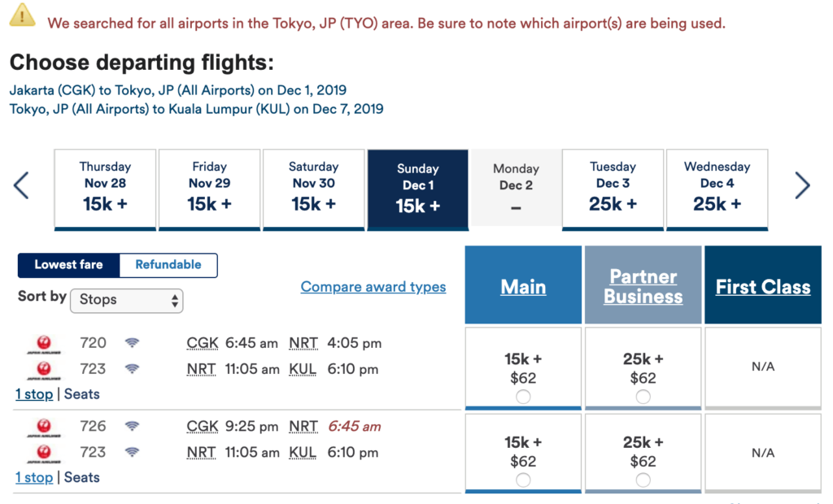This screenshot has width=833, height=504.
Task: Click the left arrow to view earlier dates
Action: (x=21, y=186)
